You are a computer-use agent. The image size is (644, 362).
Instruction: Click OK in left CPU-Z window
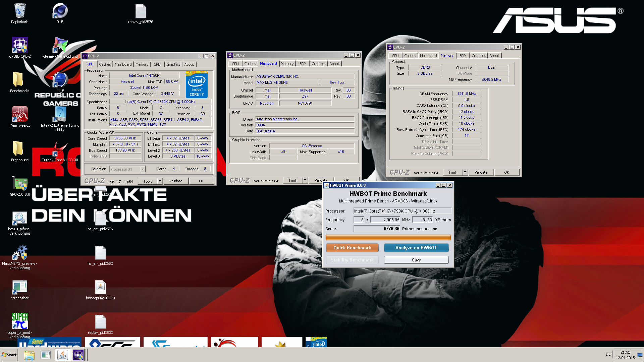tap(201, 181)
